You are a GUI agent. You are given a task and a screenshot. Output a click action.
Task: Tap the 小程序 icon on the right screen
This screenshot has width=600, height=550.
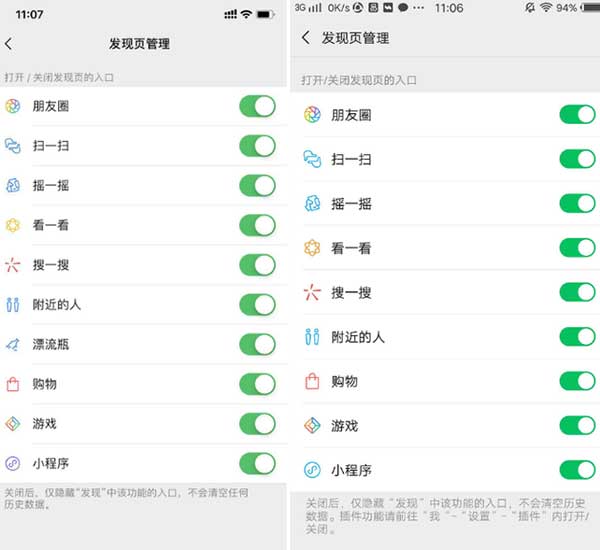point(312,470)
